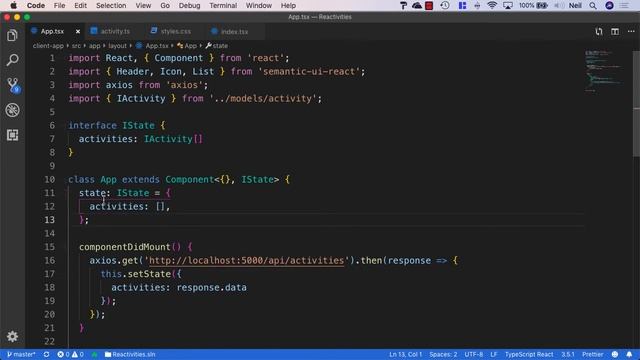The width and height of the screenshot is (640, 360).
Task: Change indentation via Spaces: 2
Action: (443, 354)
